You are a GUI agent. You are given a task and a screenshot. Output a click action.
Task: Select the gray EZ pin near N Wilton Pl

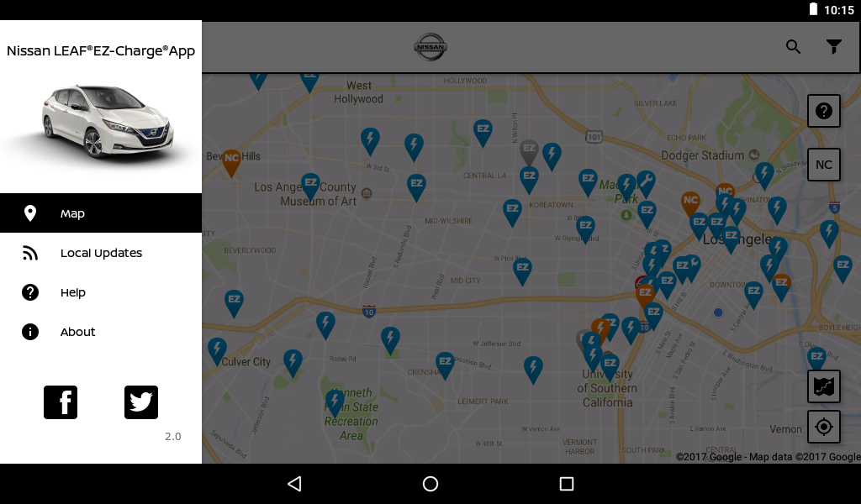tap(529, 152)
